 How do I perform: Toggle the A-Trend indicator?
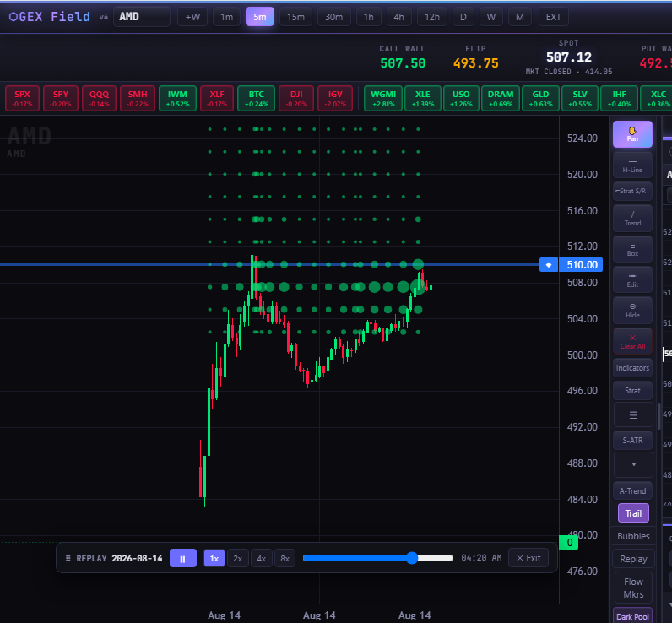[632, 490]
